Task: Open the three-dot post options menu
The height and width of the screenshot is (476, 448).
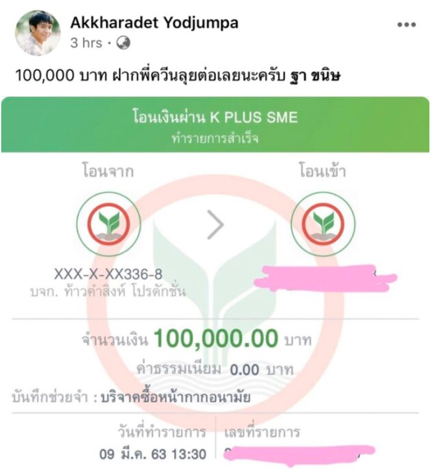Action: click(406, 25)
